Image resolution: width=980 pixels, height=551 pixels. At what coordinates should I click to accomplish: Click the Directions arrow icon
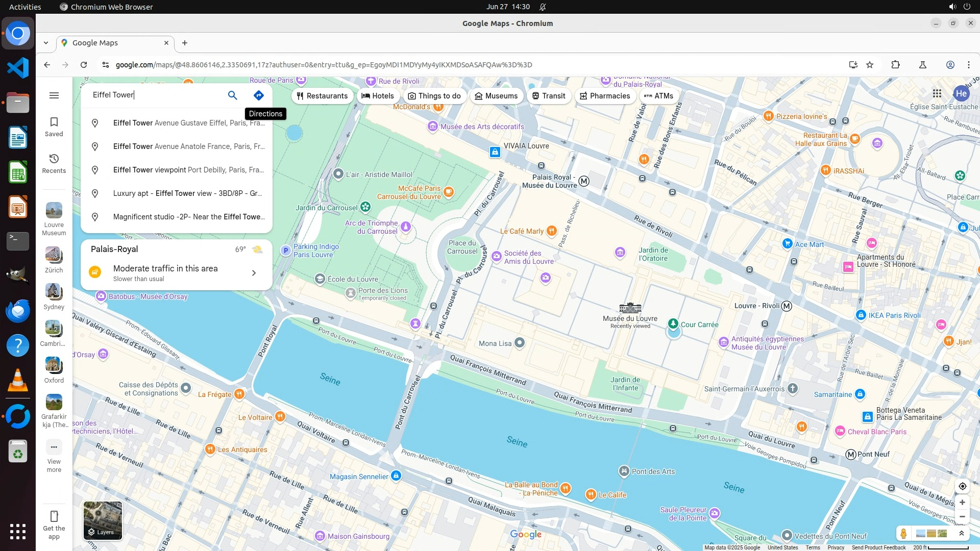point(259,95)
